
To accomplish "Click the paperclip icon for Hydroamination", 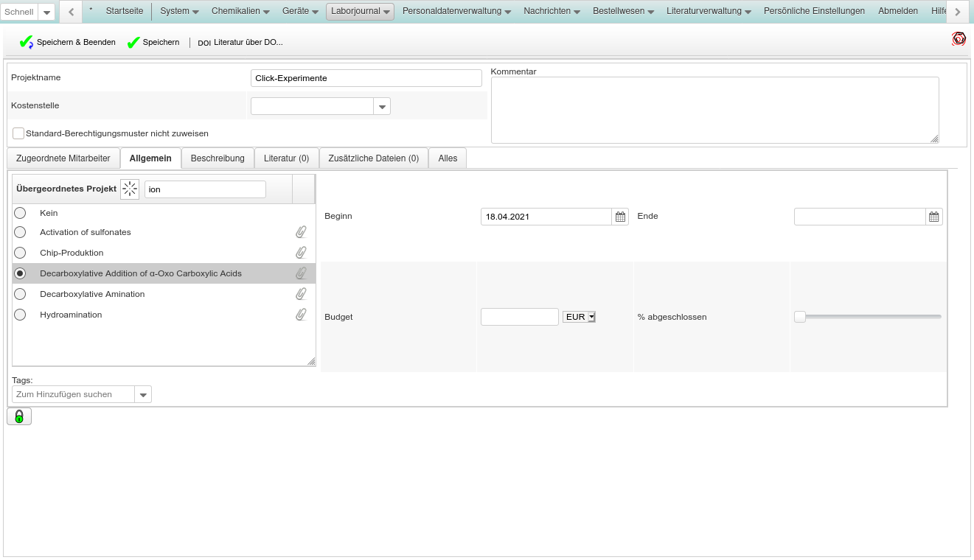I will pos(301,315).
